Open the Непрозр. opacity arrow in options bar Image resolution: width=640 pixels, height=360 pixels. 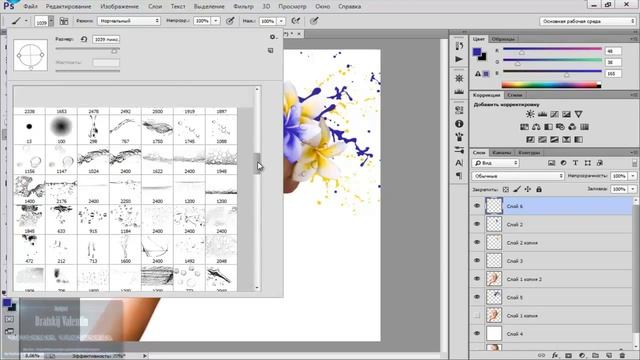(216, 21)
